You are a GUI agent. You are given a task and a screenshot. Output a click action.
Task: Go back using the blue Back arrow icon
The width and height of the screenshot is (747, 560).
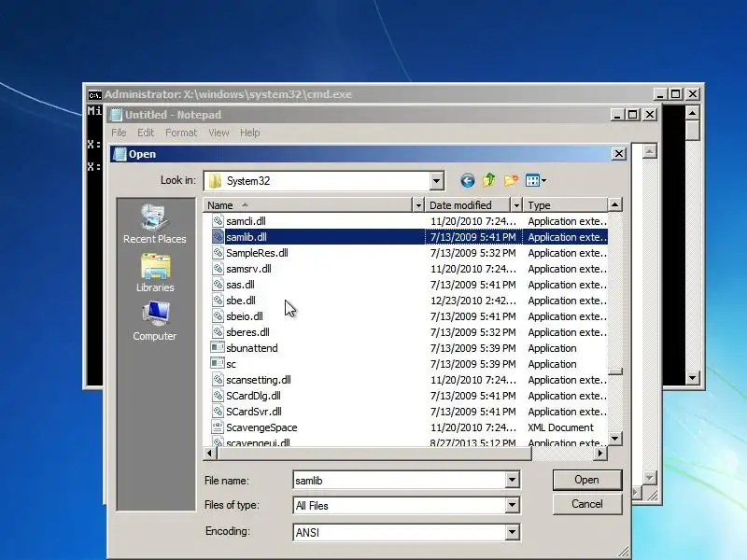coord(468,180)
